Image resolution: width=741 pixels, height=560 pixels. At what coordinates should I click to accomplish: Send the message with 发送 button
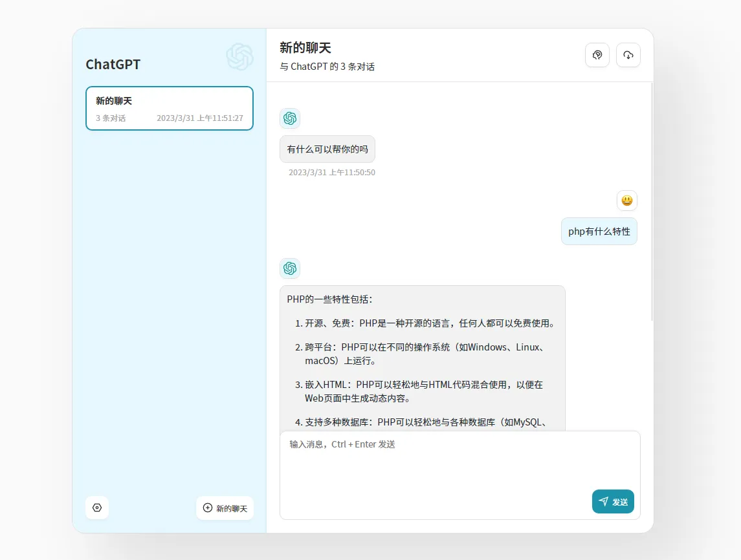[613, 501]
